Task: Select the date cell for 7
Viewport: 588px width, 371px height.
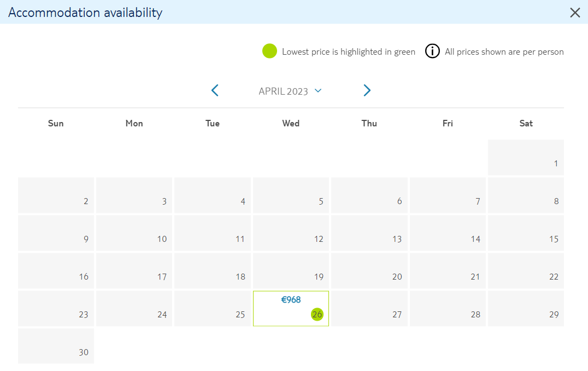Action: pyautogui.click(x=448, y=195)
